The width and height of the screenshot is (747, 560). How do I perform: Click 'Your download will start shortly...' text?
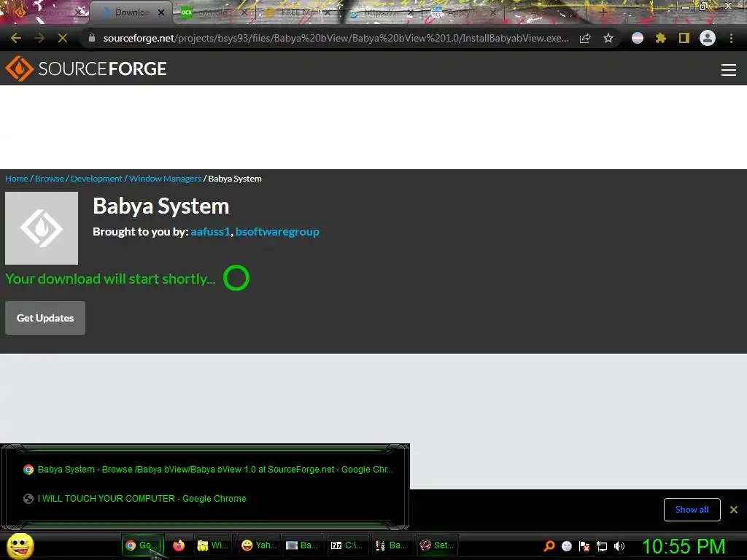[110, 279]
